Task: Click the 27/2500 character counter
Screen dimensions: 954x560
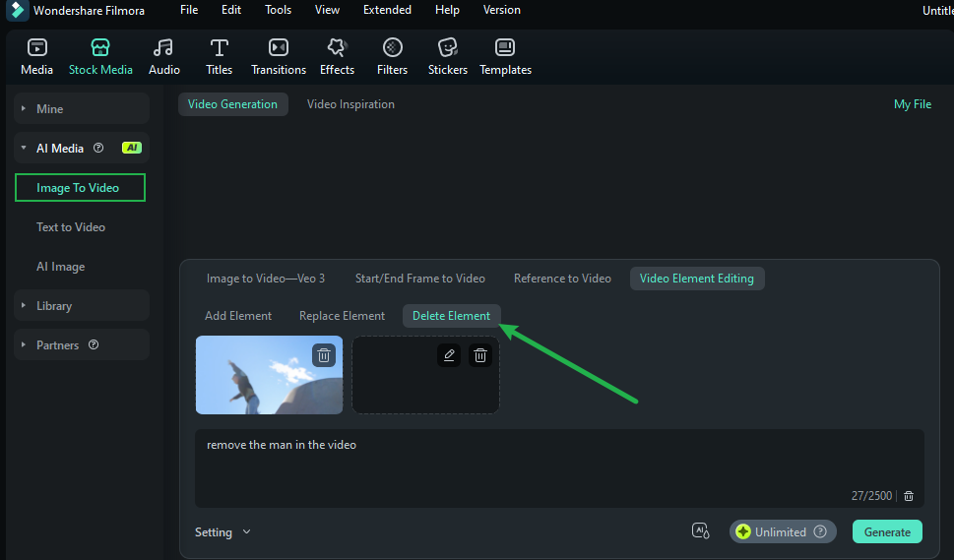Action: click(x=871, y=496)
